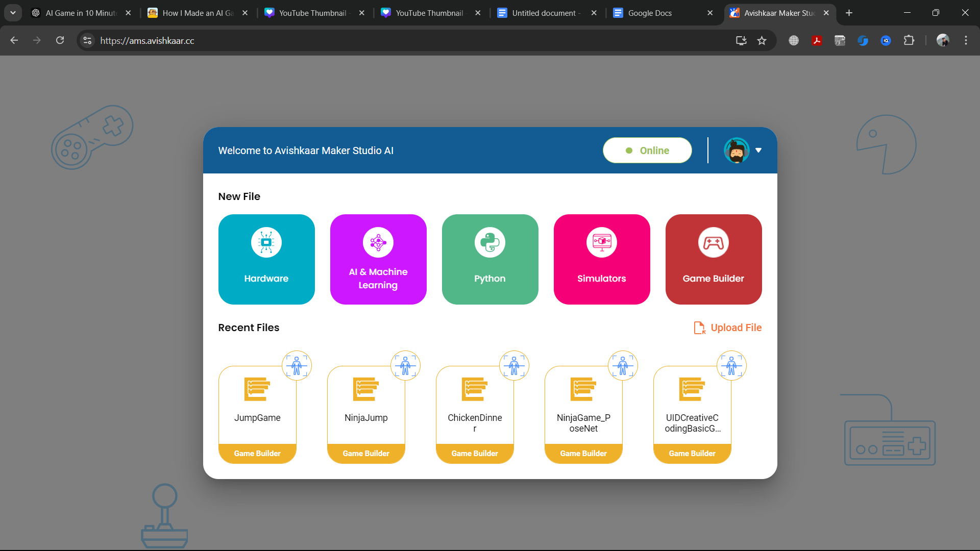Click Game Builder label under ChickenDinner
Image resolution: width=980 pixels, height=551 pixels.
click(x=475, y=454)
